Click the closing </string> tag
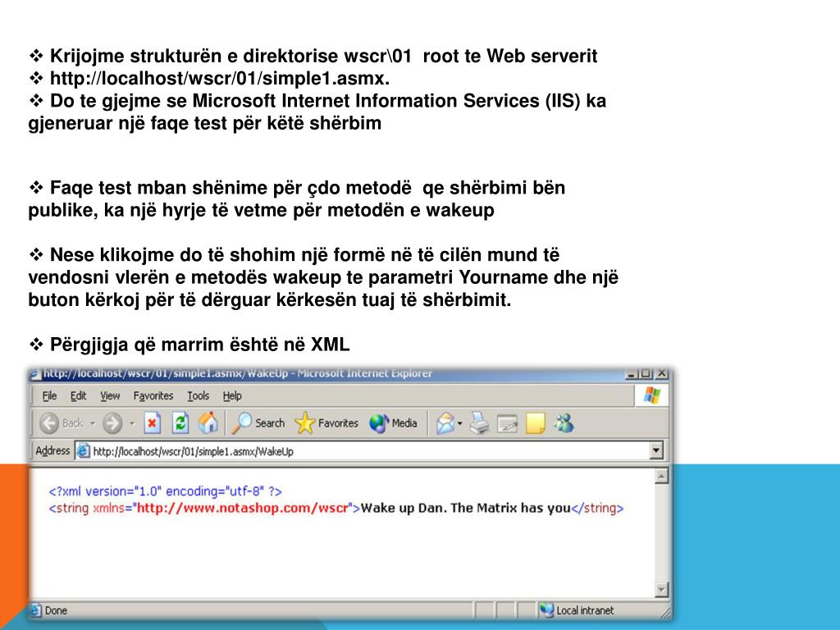This screenshot has width=840, height=630. (x=597, y=508)
